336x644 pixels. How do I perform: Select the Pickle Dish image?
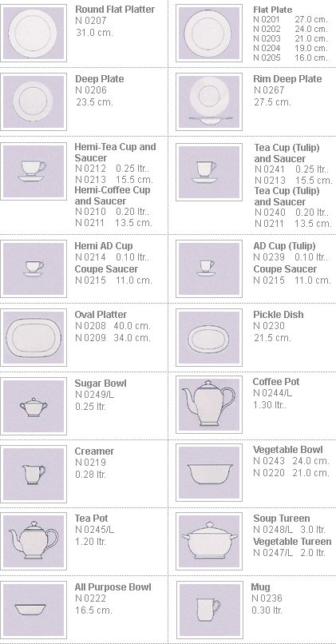coord(209,338)
